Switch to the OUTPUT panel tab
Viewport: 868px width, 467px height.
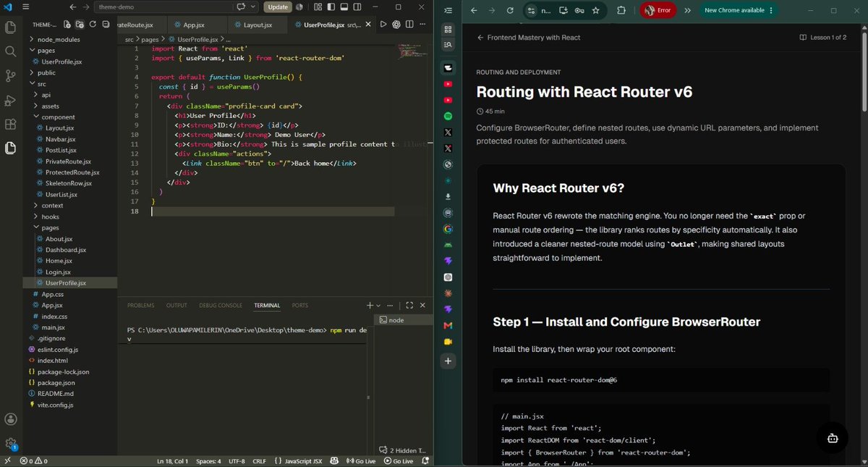pos(176,306)
